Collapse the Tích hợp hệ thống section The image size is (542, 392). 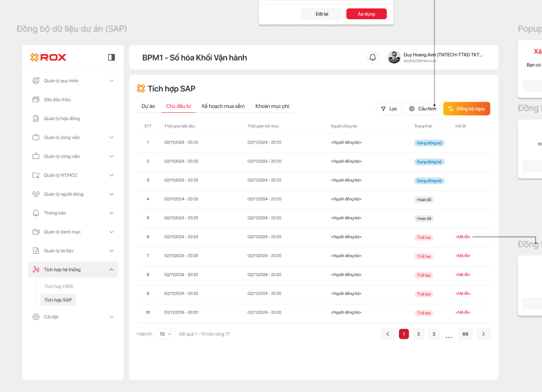[x=111, y=270]
